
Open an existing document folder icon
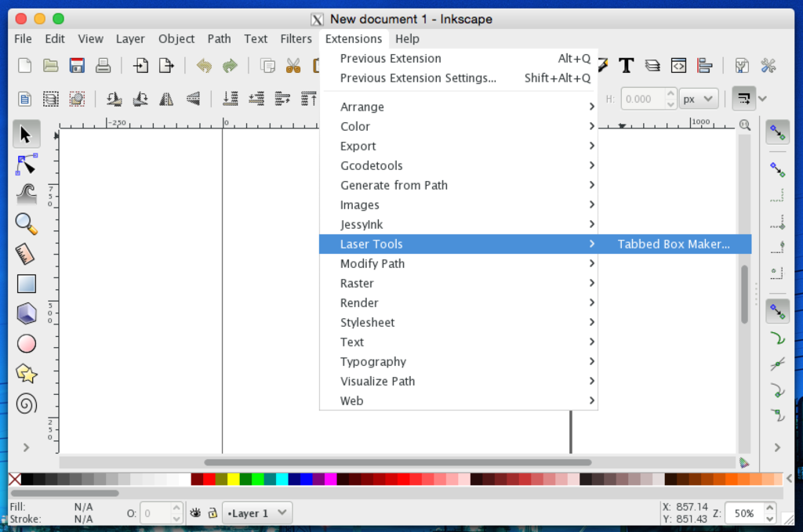(50, 66)
